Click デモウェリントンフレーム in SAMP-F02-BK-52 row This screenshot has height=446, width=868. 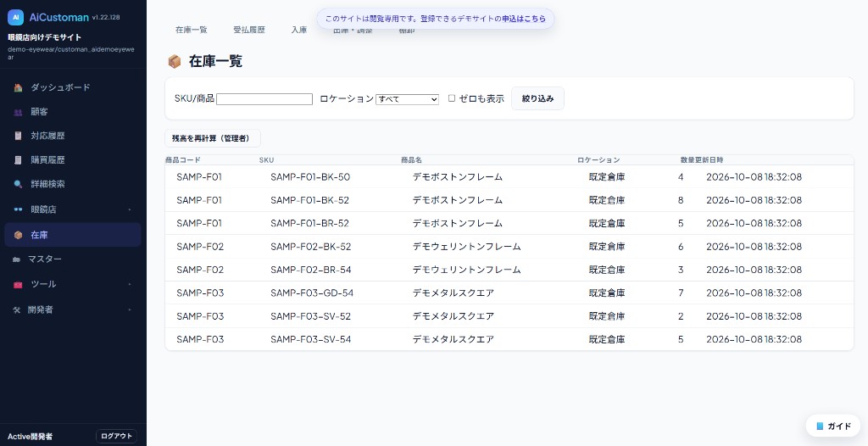pyautogui.click(x=467, y=247)
